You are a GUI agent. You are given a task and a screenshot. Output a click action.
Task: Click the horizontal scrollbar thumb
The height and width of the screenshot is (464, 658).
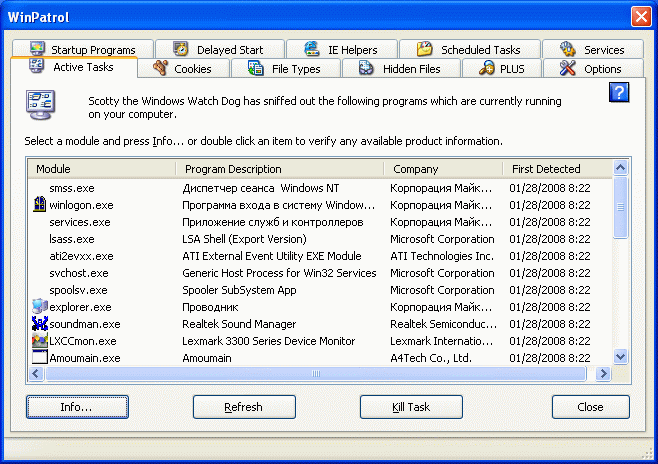(x=316, y=373)
